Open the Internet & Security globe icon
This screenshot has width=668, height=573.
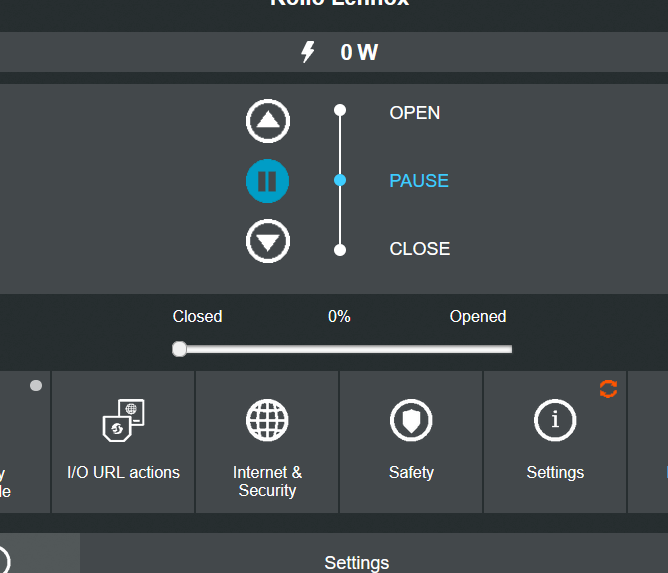267,420
